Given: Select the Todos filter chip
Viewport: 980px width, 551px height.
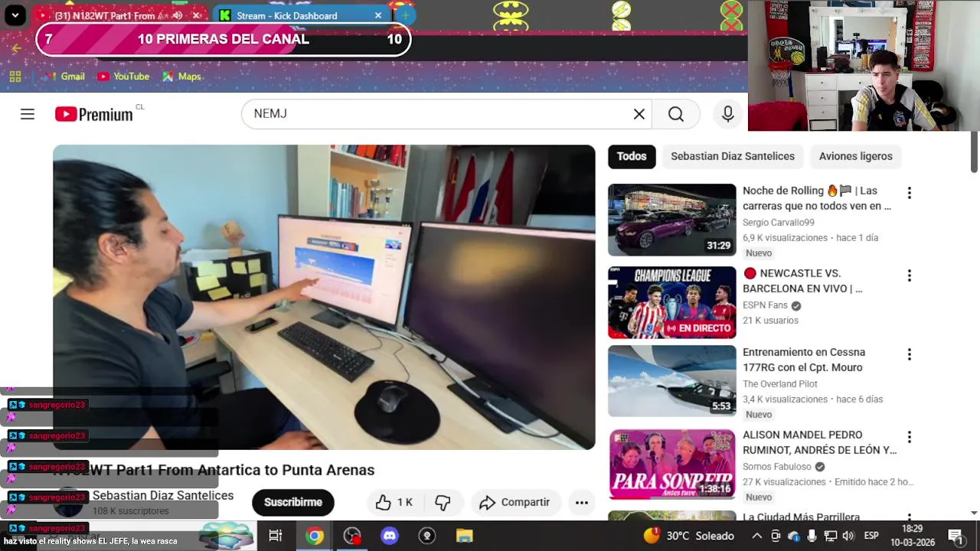Looking at the screenshot, I should pyautogui.click(x=632, y=156).
